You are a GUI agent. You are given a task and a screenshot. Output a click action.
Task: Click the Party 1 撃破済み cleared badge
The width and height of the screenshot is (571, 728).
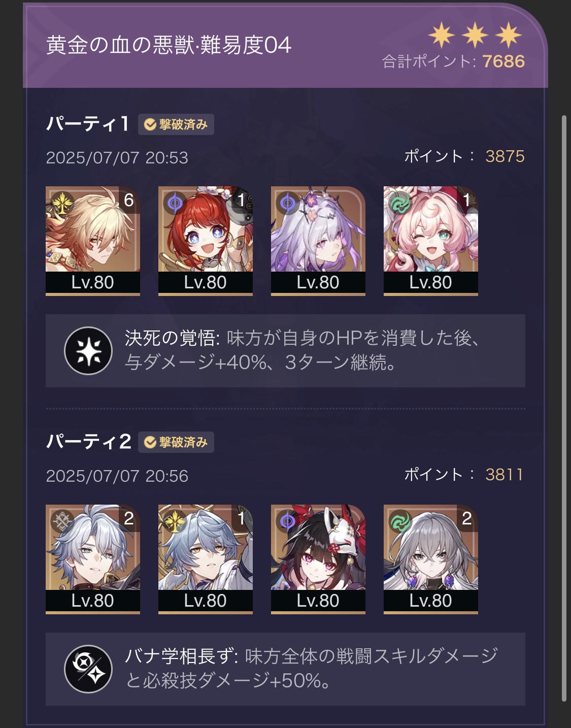pyautogui.click(x=176, y=124)
